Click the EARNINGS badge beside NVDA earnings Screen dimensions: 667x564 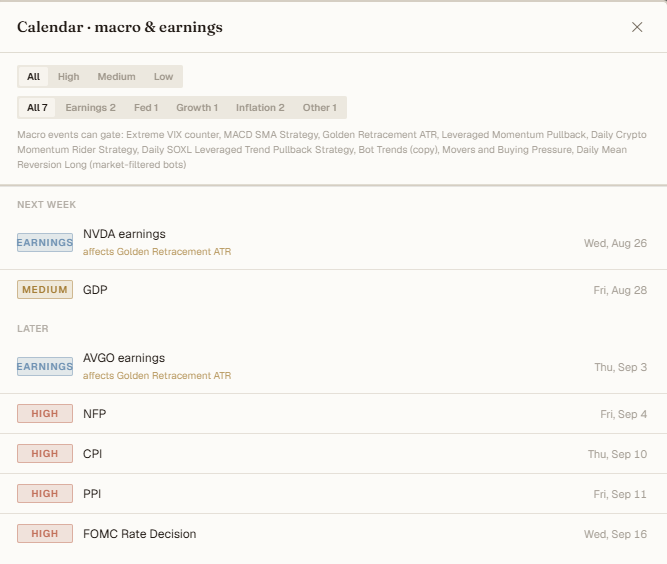[45, 242]
